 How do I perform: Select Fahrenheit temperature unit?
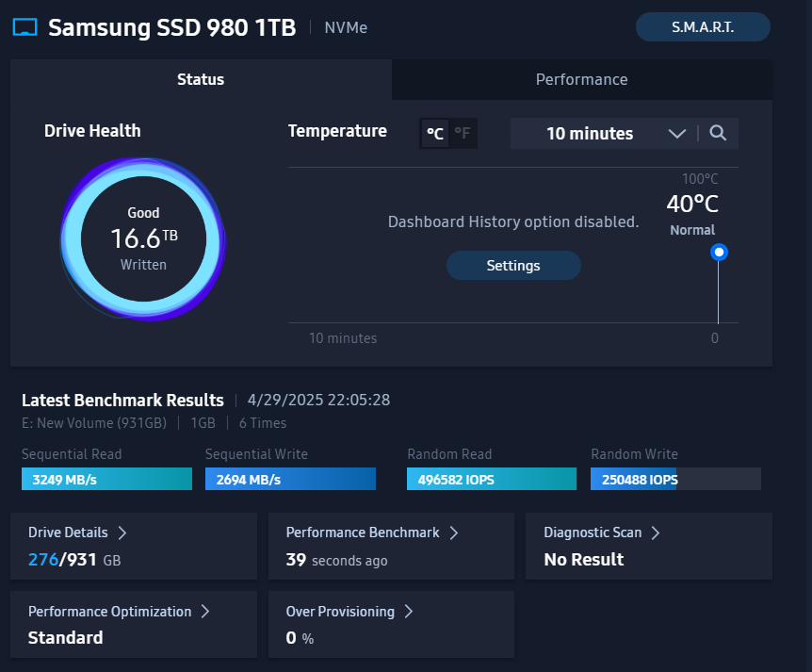pyautogui.click(x=463, y=134)
